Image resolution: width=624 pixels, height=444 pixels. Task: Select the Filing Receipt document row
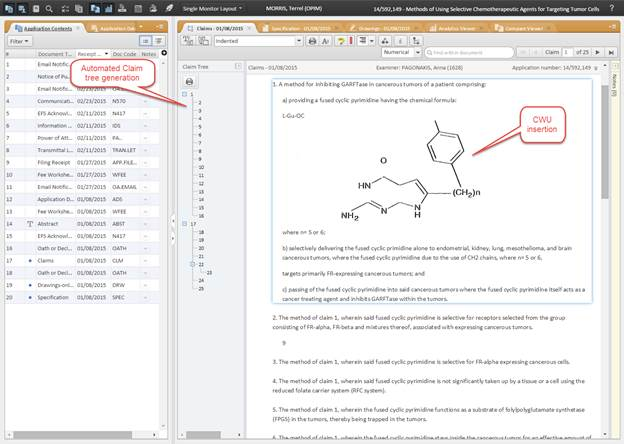pyautogui.click(x=82, y=162)
